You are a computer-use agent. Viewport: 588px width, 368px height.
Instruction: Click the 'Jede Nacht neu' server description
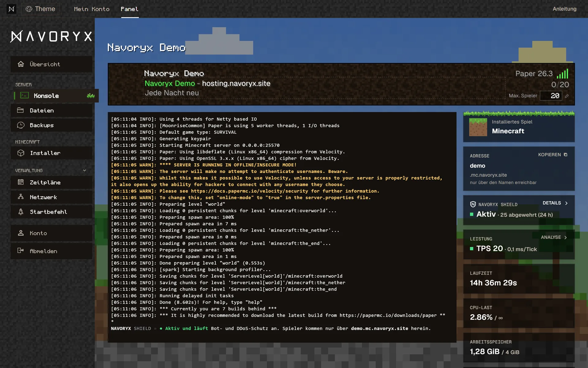click(x=172, y=93)
